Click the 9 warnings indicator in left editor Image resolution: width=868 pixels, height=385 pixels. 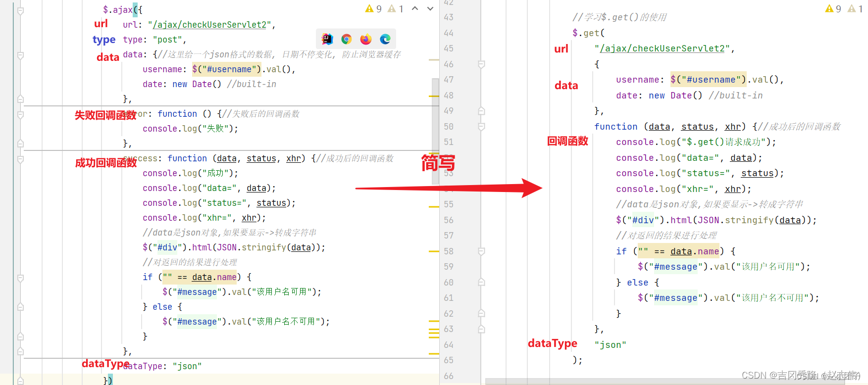click(374, 9)
